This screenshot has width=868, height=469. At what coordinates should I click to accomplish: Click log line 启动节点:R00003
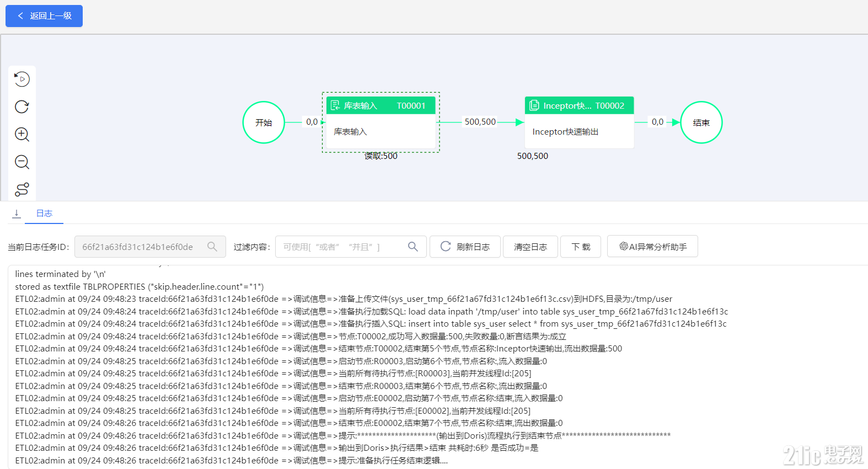pyautogui.click(x=281, y=361)
